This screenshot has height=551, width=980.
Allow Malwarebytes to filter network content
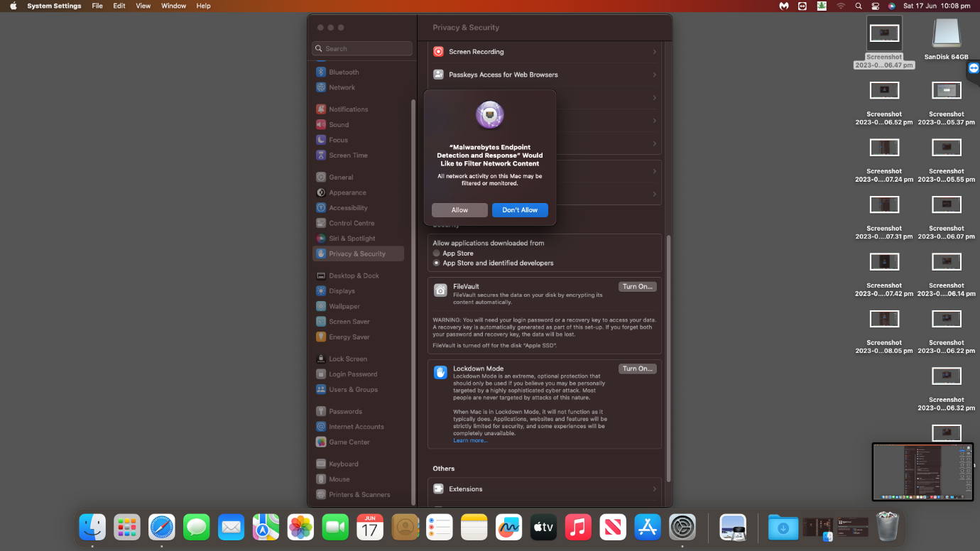(x=459, y=210)
